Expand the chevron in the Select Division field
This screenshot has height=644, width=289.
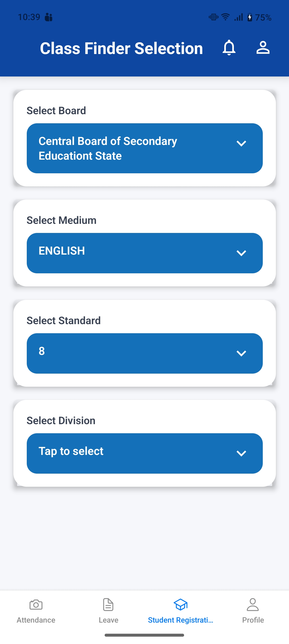[x=241, y=453]
